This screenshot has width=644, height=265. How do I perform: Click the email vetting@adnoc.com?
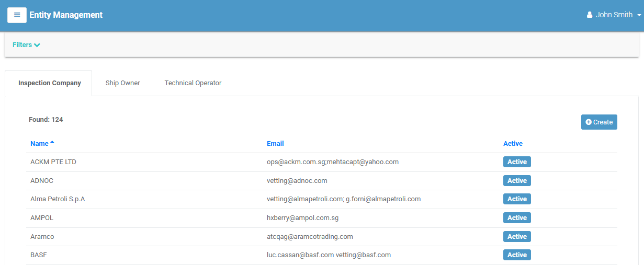point(297,181)
